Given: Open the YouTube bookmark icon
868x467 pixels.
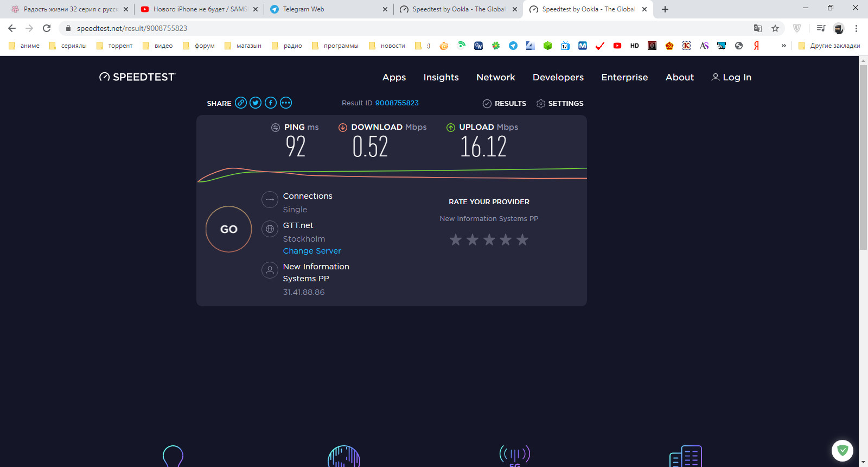Looking at the screenshot, I should point(617,46).
